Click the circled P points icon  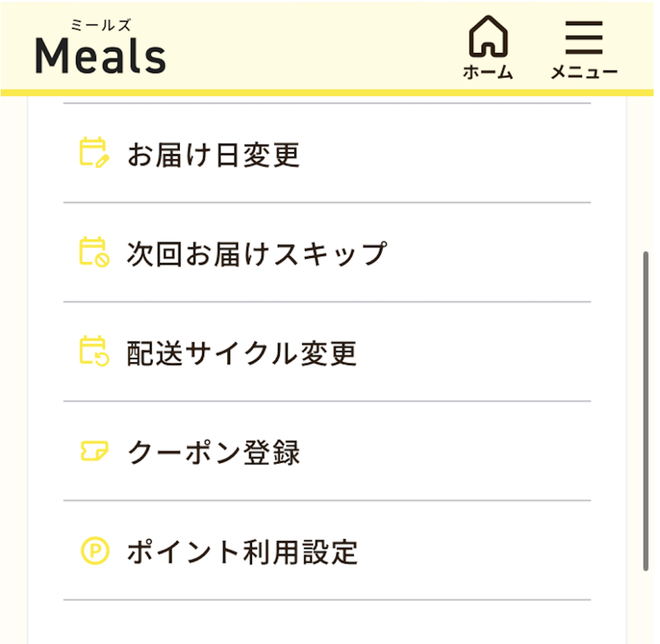pos(95,551)
